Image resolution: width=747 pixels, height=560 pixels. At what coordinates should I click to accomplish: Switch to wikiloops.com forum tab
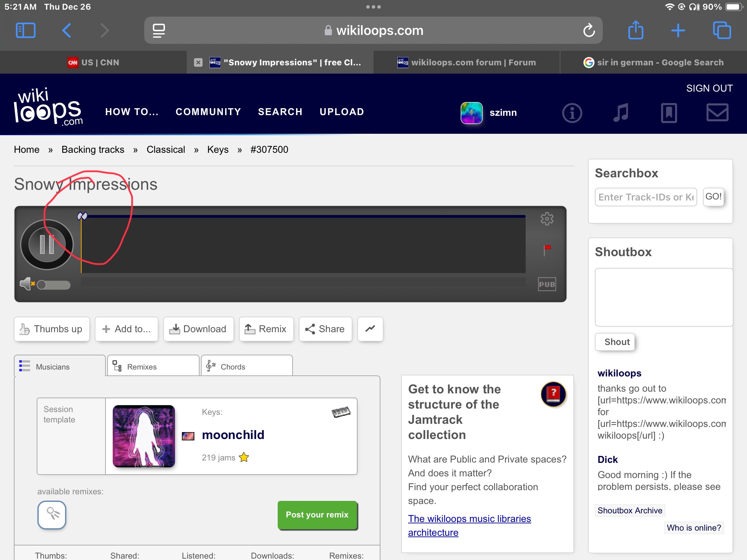467,63
